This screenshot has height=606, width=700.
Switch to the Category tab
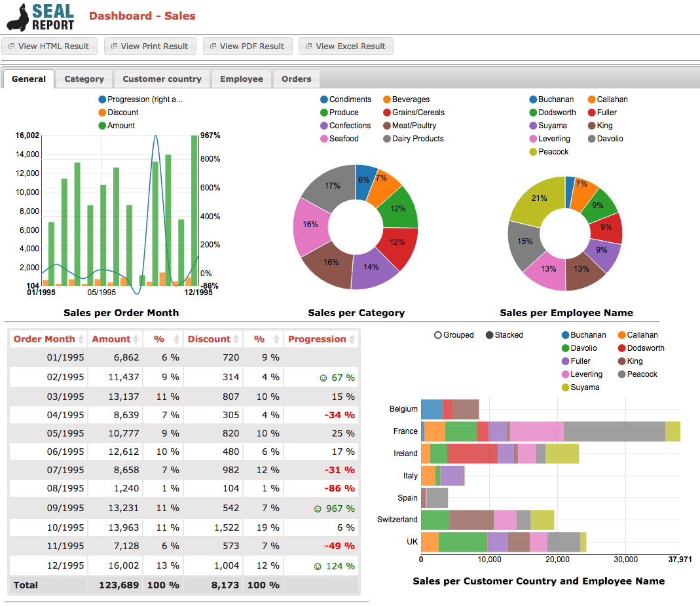point(84,79)
